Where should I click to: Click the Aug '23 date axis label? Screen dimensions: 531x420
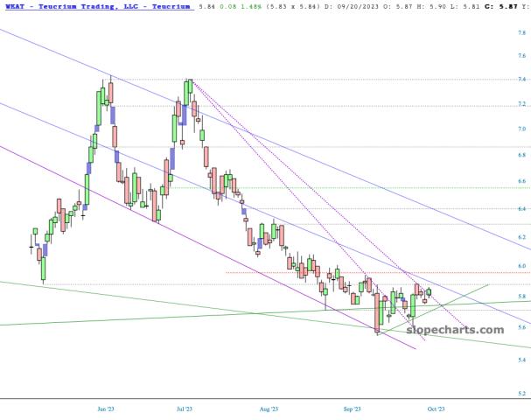tap(269, 408)
